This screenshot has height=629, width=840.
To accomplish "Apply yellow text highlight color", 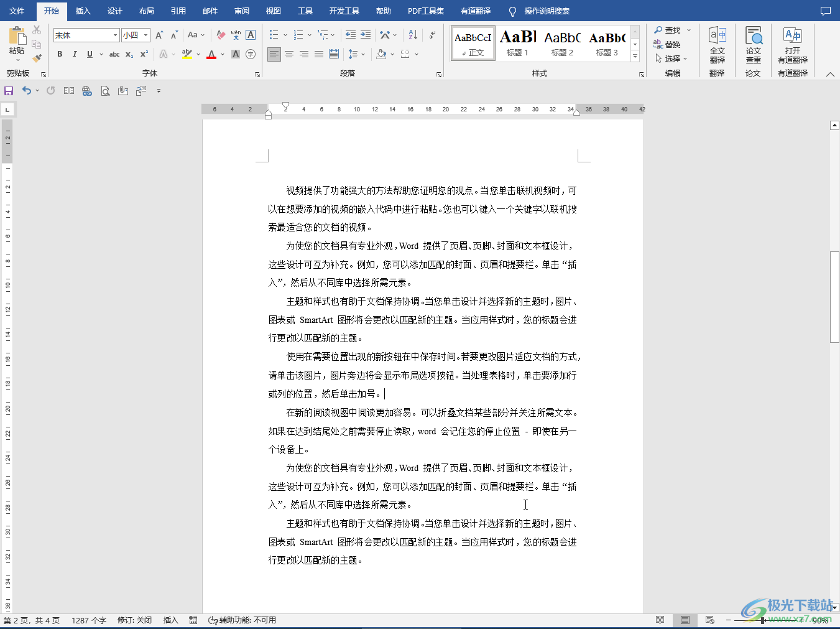I will pos(187,54).
